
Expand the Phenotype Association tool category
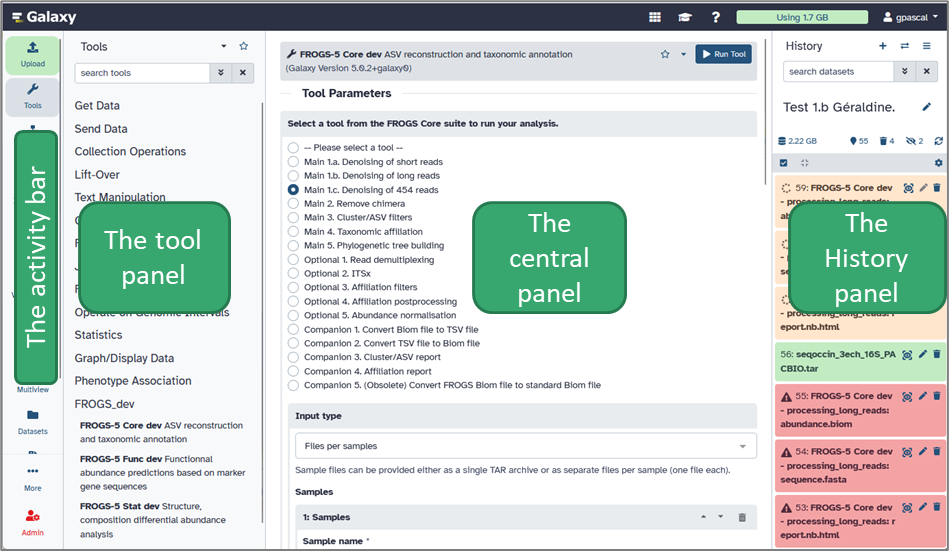click(x=133, y=381)
